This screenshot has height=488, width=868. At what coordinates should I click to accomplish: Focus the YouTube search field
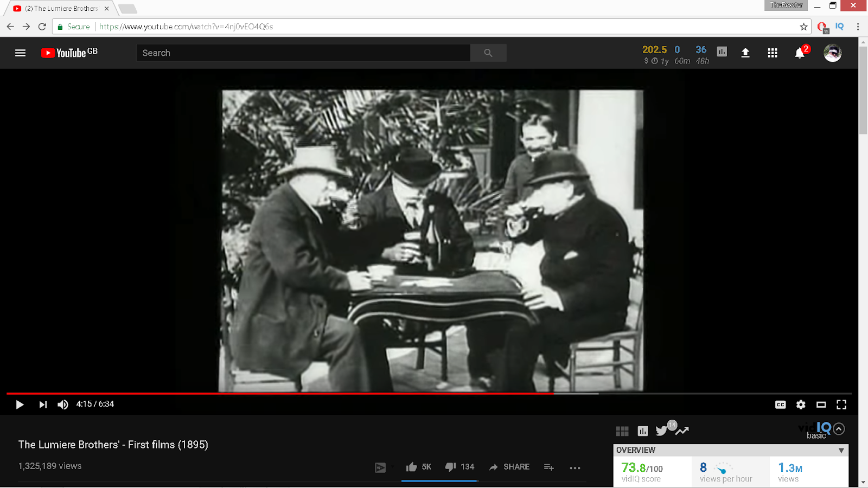pyautogui.click(x=303, y=53)
